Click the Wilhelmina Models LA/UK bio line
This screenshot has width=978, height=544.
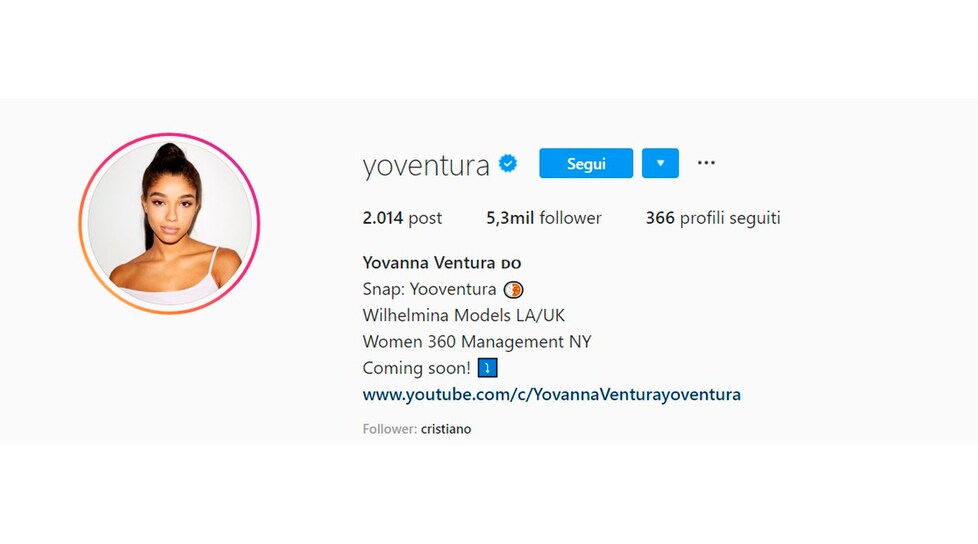[463, 316]
